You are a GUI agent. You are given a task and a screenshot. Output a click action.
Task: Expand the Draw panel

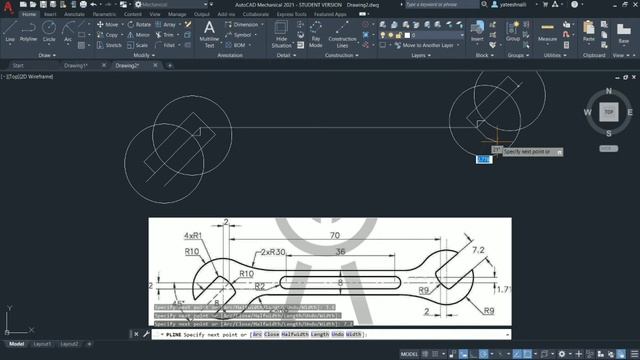coord(47,55)
